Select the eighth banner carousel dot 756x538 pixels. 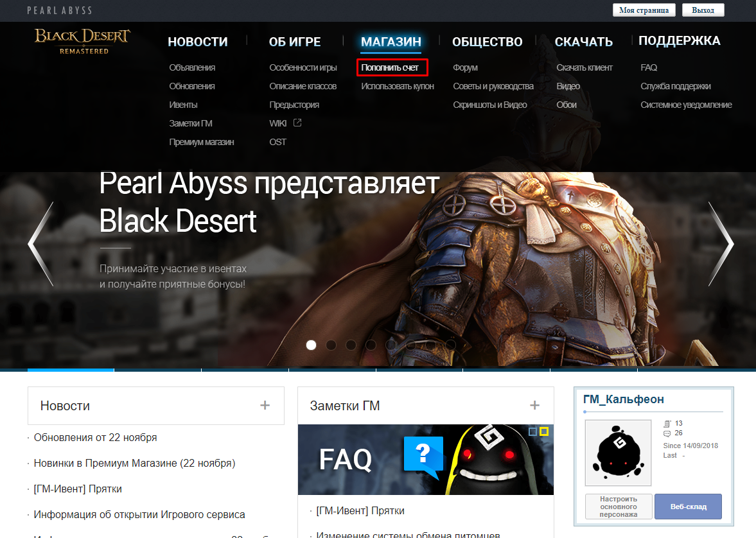tap(451, 345)
